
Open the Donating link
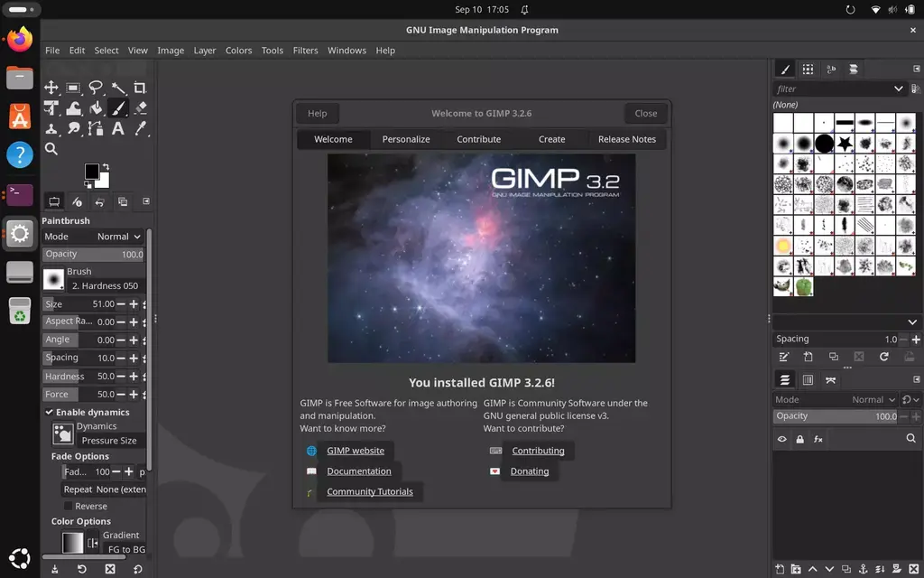[529, 471]
